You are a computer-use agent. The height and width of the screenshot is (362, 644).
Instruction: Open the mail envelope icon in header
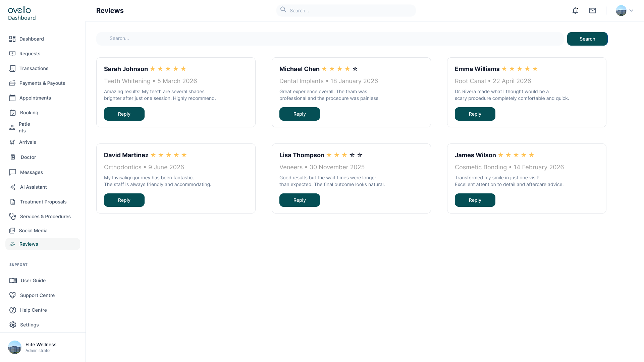tap(593, 11)
